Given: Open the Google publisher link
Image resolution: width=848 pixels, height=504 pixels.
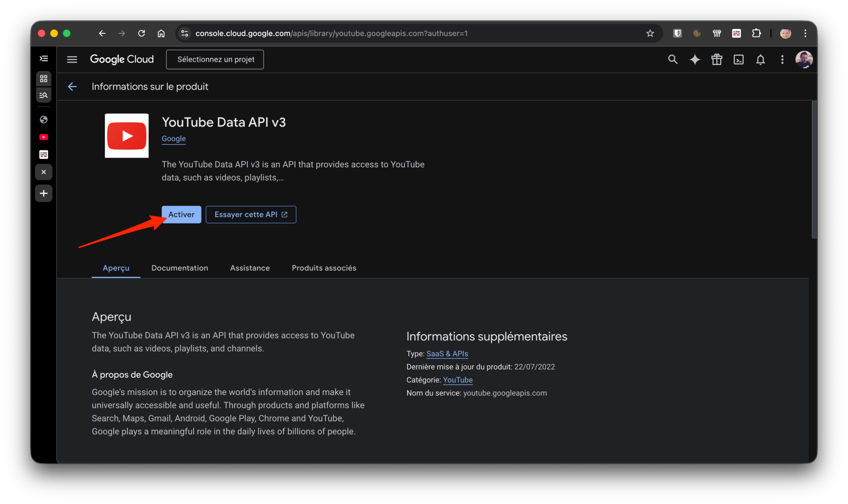Looking at the screenshot, I should (x=174, y=139).
